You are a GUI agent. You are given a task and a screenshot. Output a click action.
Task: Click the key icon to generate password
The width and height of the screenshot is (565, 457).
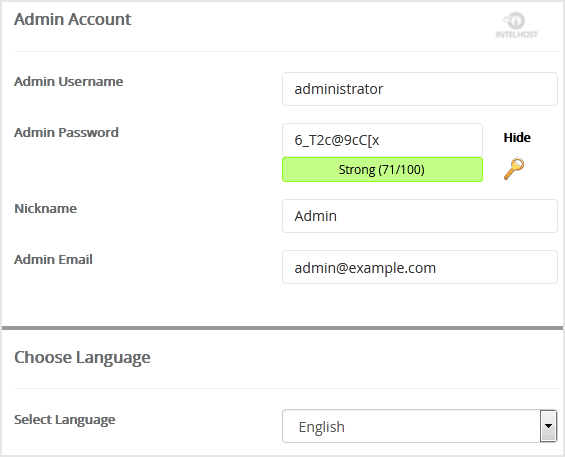(514, 169)
